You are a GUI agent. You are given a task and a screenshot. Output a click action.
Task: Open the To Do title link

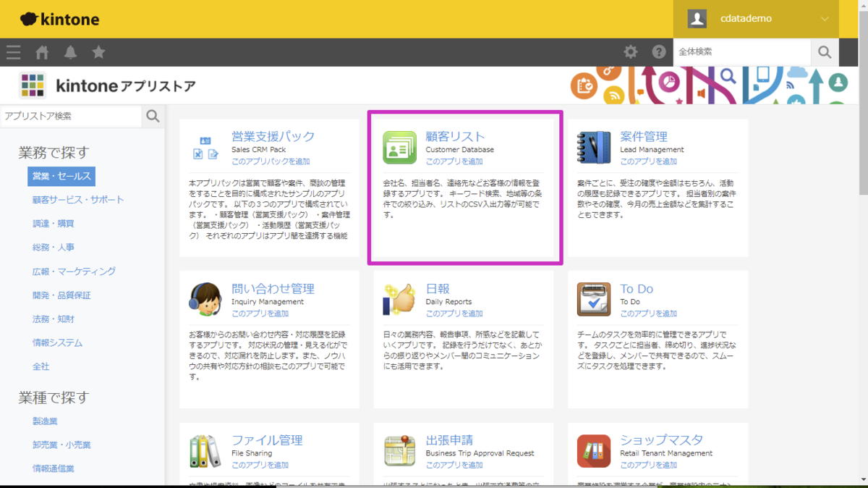(x=637, y=288)
